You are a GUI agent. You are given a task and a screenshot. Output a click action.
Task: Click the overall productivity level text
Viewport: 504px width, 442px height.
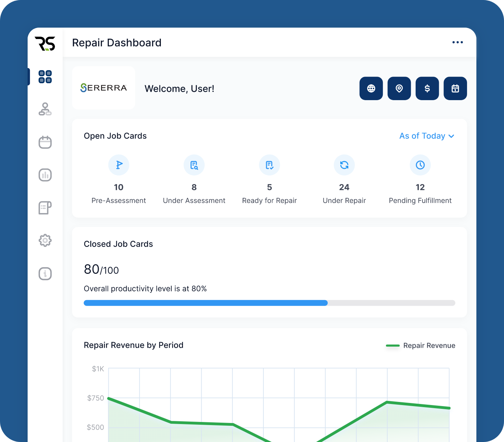(x=145, y=289)
